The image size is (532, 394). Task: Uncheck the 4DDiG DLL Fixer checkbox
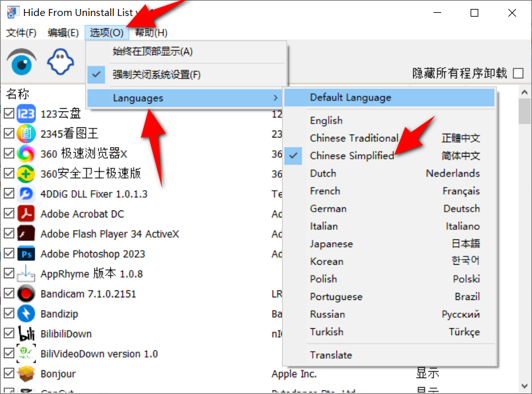point(9,193)
